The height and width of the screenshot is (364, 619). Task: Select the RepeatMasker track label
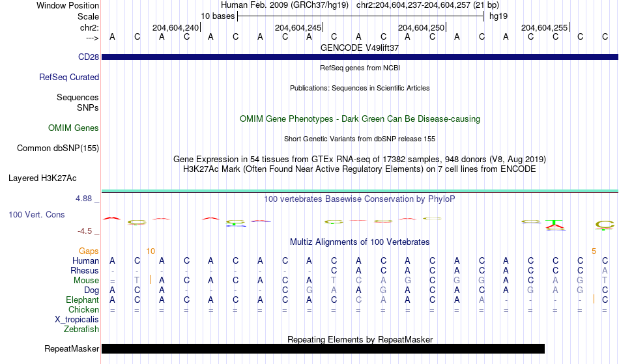(72, 348)
